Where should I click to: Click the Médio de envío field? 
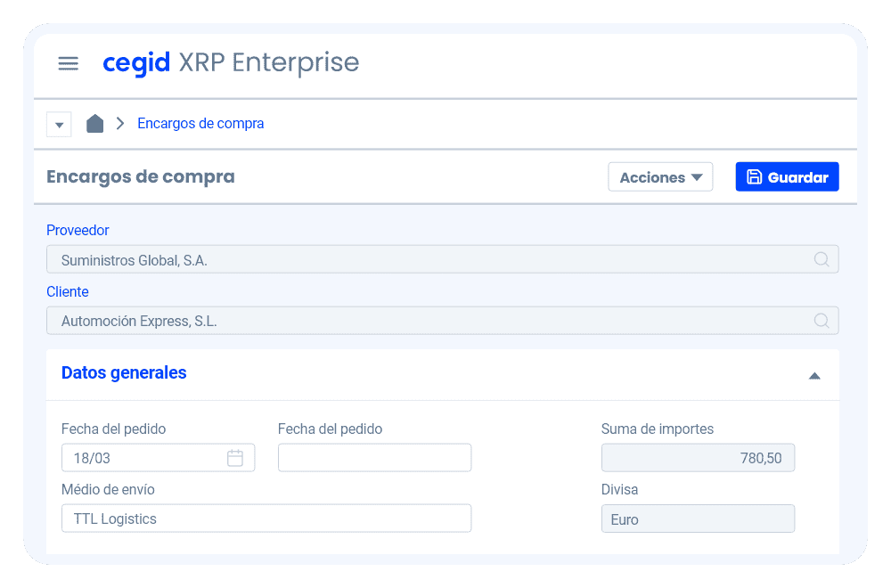tap(266, 519)
